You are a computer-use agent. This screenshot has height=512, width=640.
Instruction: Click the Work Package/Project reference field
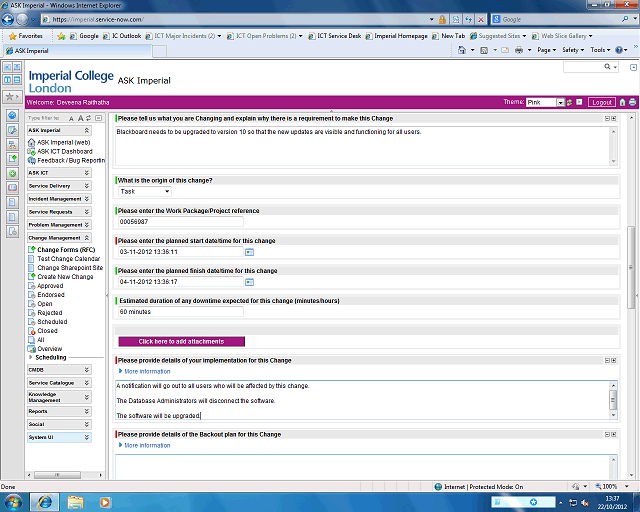(180, 222)
